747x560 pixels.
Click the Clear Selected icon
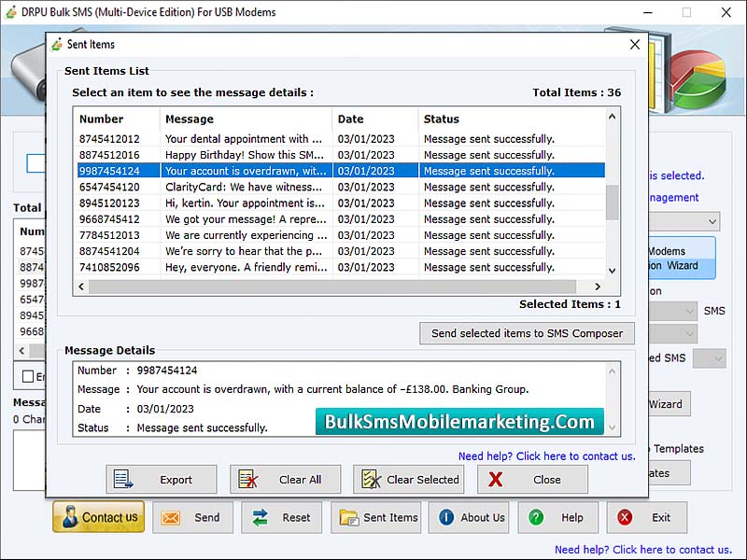click(x=372, y=479)
